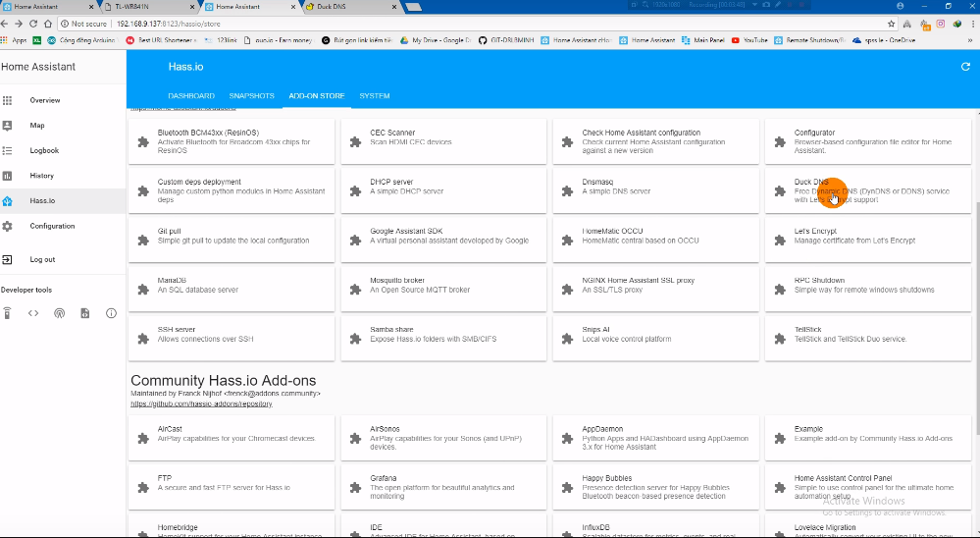Click puzzle icon of Bluetooth BCM43xx add-on
The height and width of the screenshot is (538, 980).
tap(143, 142)
